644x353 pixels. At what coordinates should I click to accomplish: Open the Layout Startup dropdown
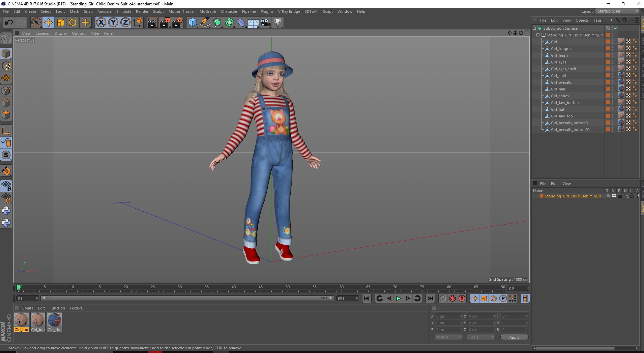tap(617, 11)
